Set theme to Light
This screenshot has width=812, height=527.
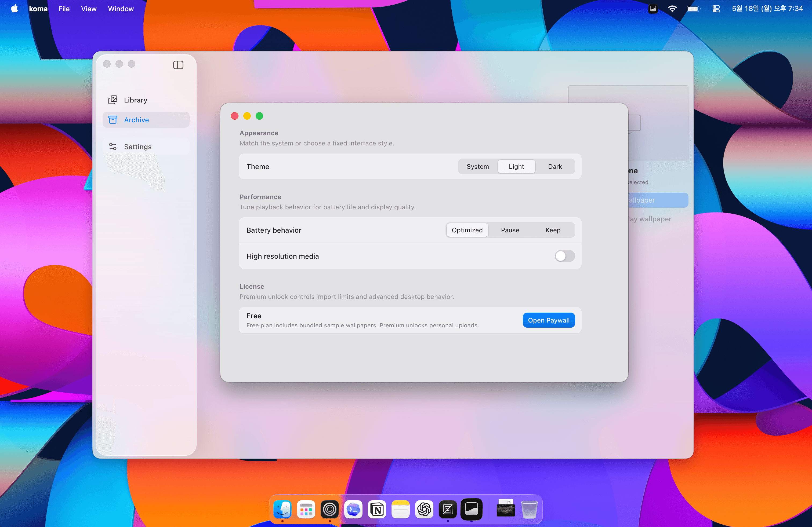point(516,166)
